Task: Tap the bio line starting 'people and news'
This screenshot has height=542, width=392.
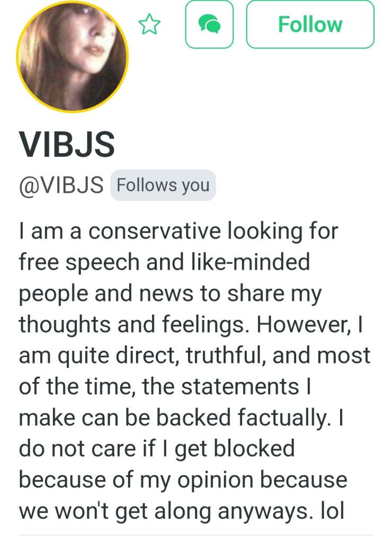Action: 170,295
